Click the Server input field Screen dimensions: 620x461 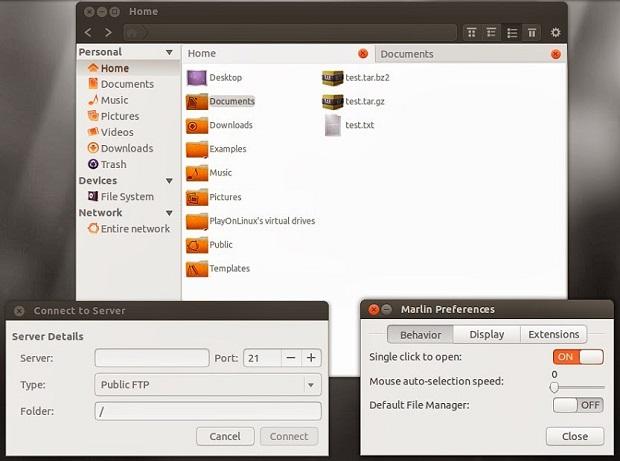coord(152,358)
